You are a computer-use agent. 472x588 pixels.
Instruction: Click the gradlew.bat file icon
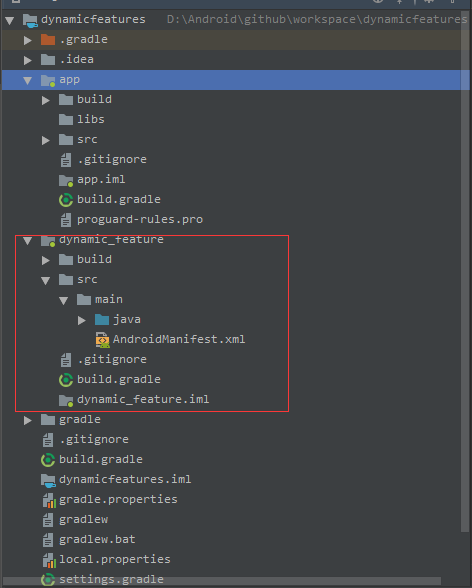tap(48, 540)
